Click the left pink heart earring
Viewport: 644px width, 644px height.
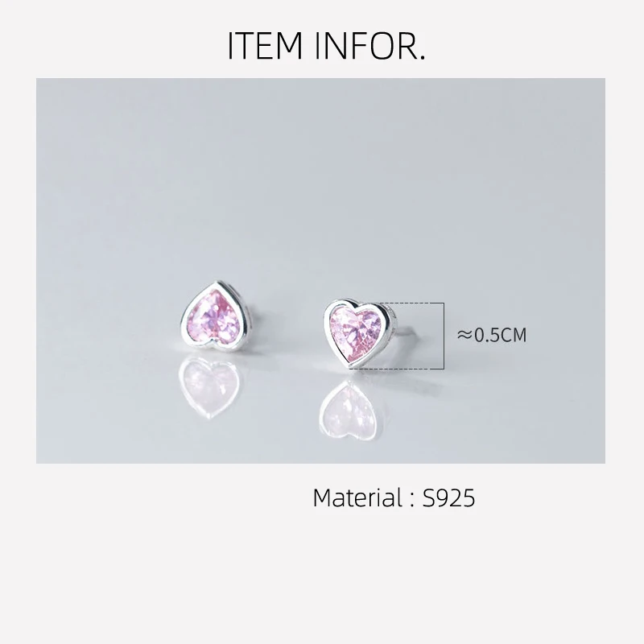coord(213,316)
